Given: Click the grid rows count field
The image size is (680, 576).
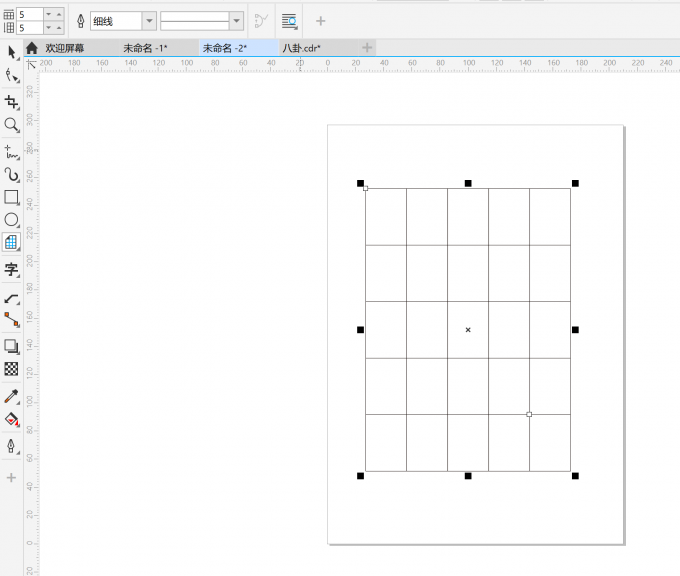Looking at the screenshot, I should click(30, 28).
